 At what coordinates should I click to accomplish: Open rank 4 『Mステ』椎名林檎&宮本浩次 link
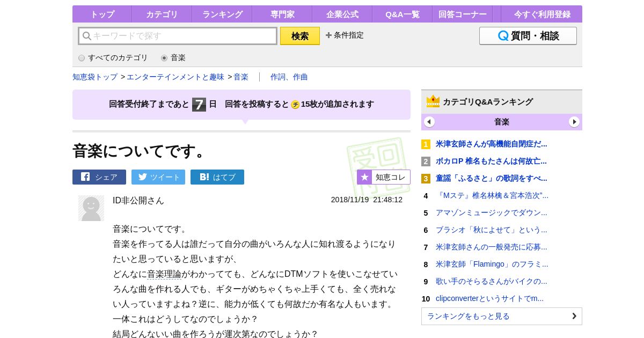pos(492,195)
